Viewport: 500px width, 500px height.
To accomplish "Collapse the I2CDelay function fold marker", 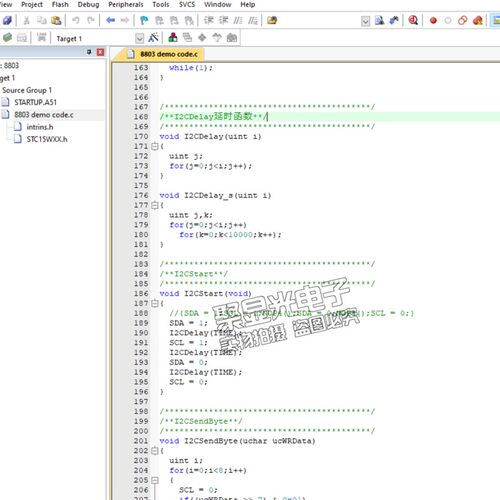I will 154,146.
